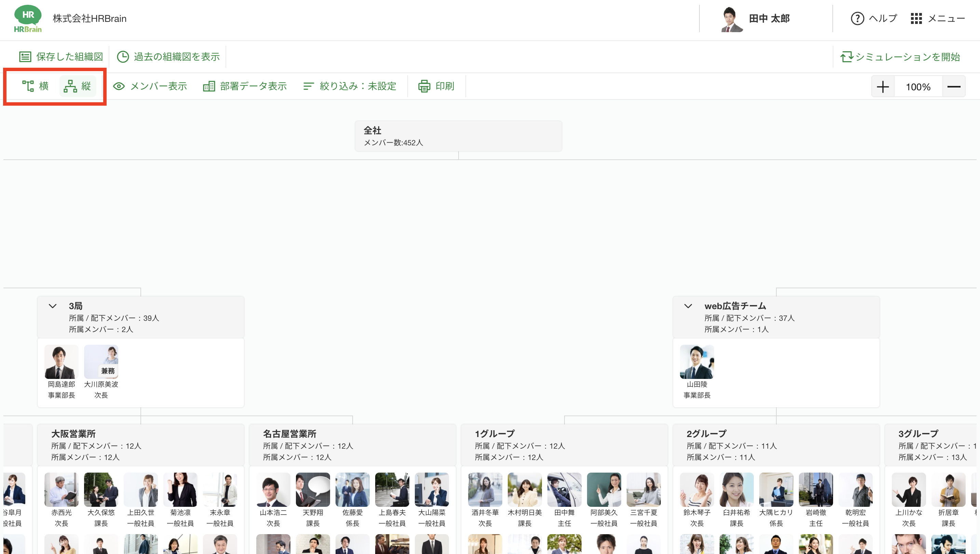This screenshot has width=980, height=554.
Task: Open 酒井冬華's member photo
Action: (x=485, y=490)
